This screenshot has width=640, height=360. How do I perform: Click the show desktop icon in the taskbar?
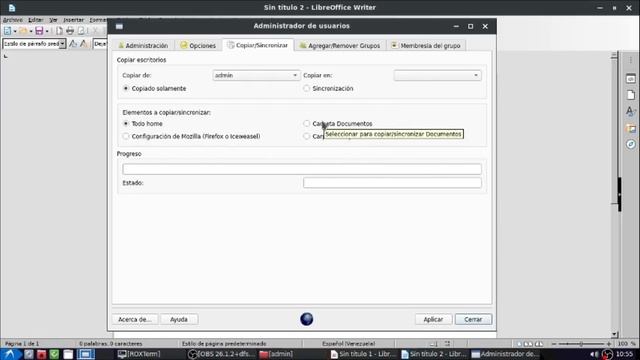tap(86, 354)
